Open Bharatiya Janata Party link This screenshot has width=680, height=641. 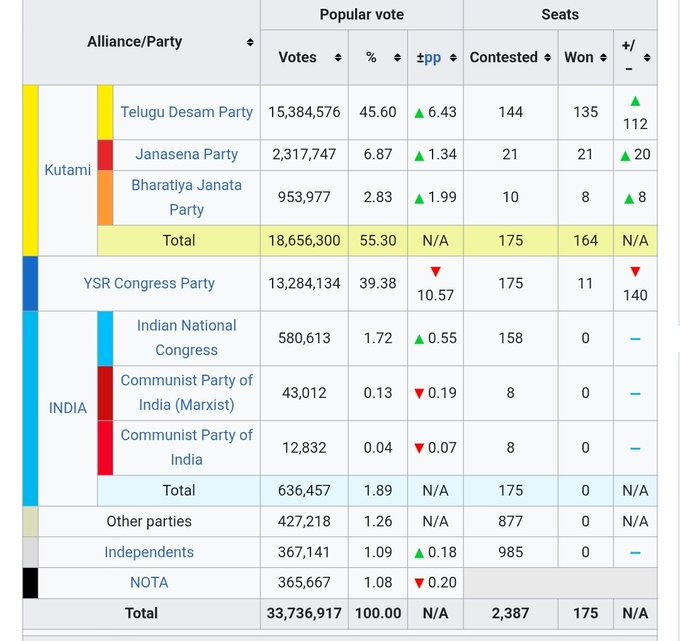coord(186,197)
